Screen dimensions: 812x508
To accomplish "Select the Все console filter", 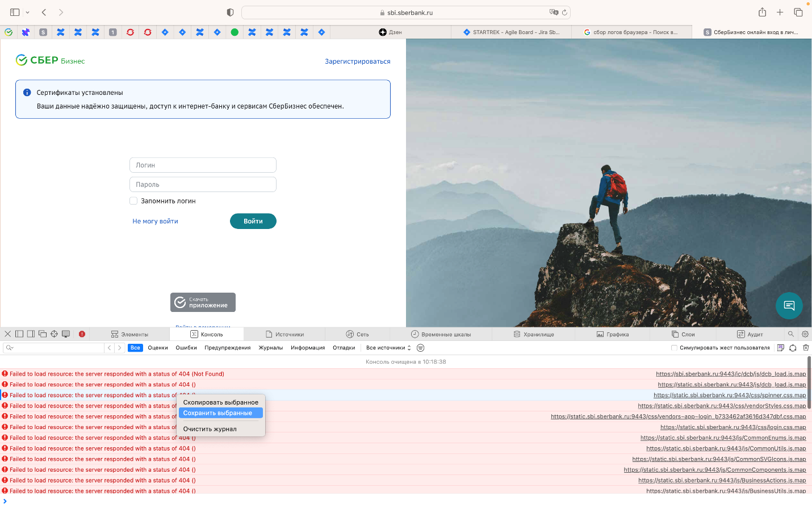I will [x=135, y=348].
